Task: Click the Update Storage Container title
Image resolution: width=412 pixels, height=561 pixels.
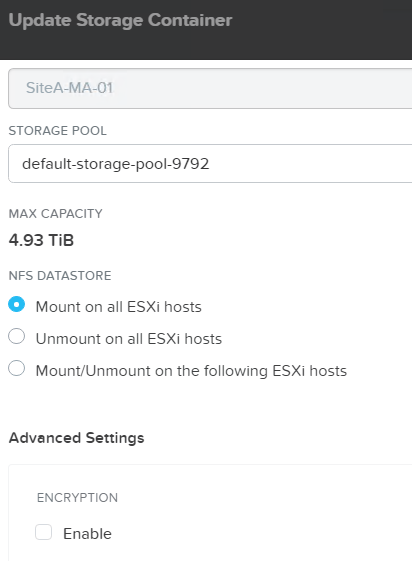Action: [121, 20]
